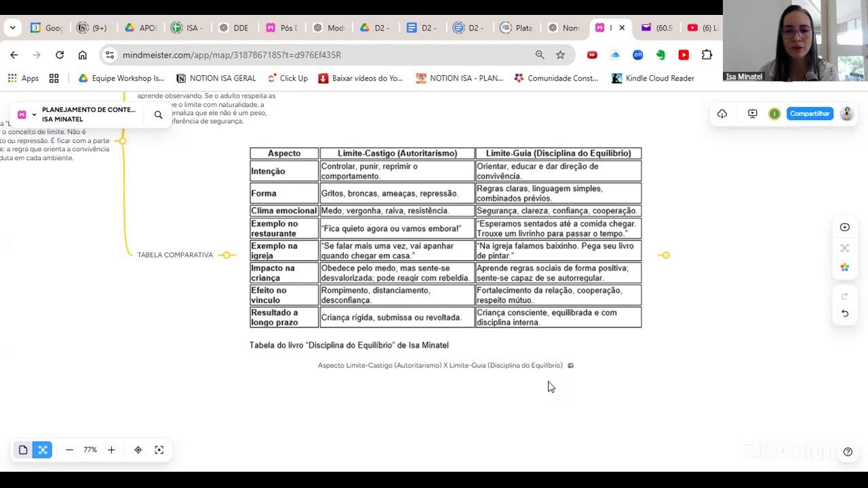868x488 pixels.
Task: Open the map layout icon in the right sidebar
Action: point(845,248)
